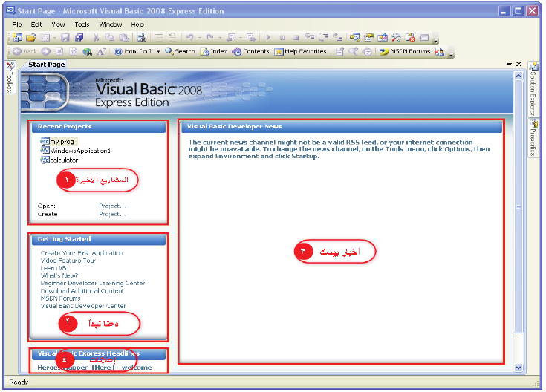546x392 pixels.
Task: Open the Solution Explorer toolbar icon
Action: pos(354,37)
